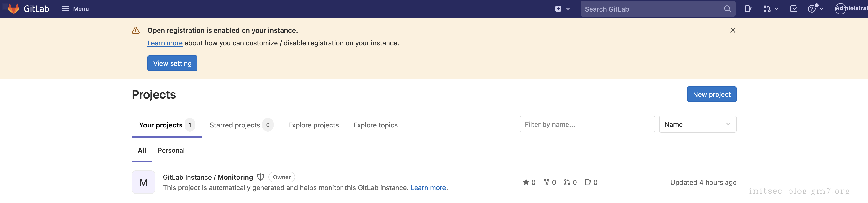Viewport: 868px width, 203px height.
Task: Click the star count icon for Monitoring
Action: (526, 182)
